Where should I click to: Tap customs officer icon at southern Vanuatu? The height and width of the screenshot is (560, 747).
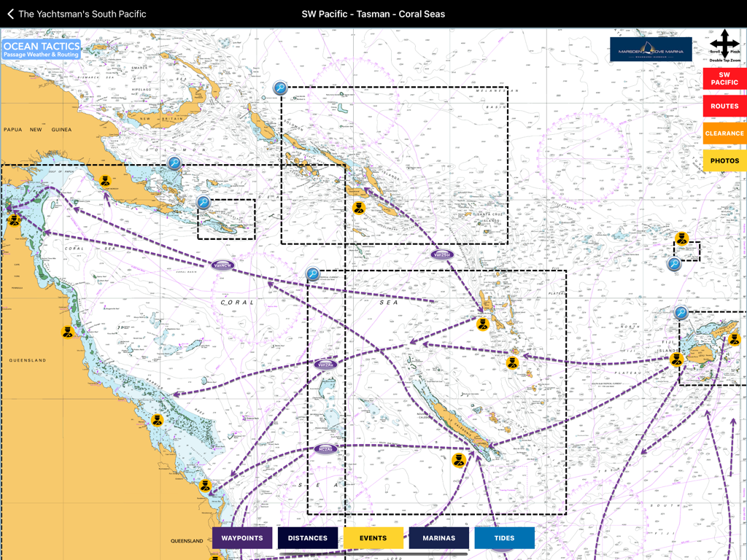point(513,363)
